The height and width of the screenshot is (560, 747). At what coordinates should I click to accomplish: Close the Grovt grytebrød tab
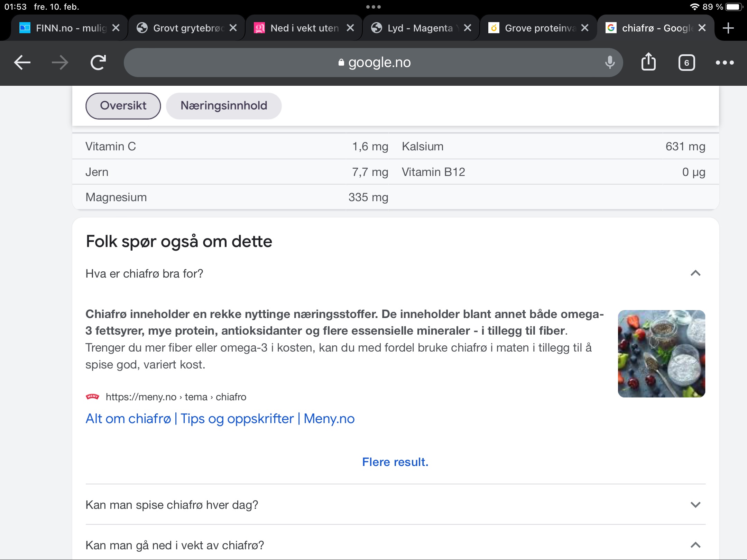click(x=233, y=28)
